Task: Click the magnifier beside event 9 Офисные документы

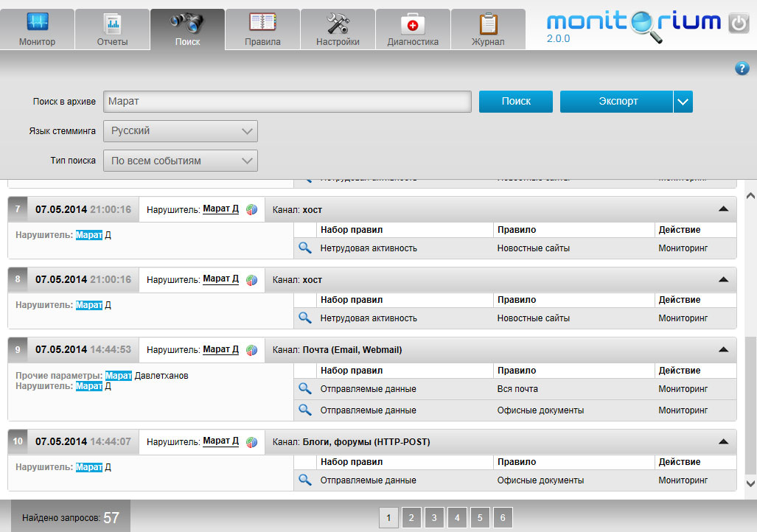Action: point(305,410)
